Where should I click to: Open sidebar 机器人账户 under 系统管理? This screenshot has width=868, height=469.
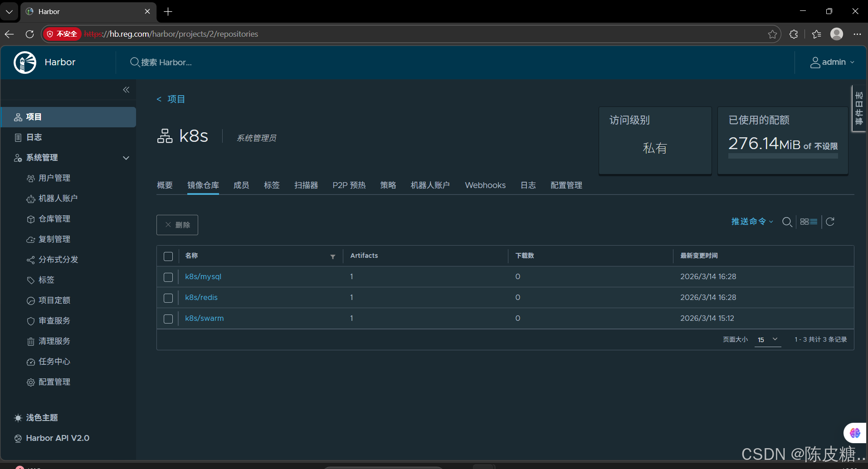tap(58, 198)
